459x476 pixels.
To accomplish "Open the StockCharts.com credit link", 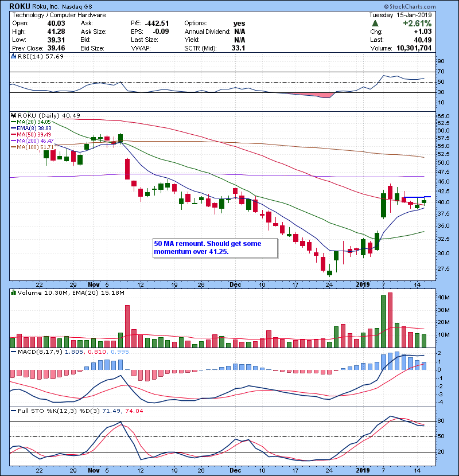I will (x=410, y=6).
